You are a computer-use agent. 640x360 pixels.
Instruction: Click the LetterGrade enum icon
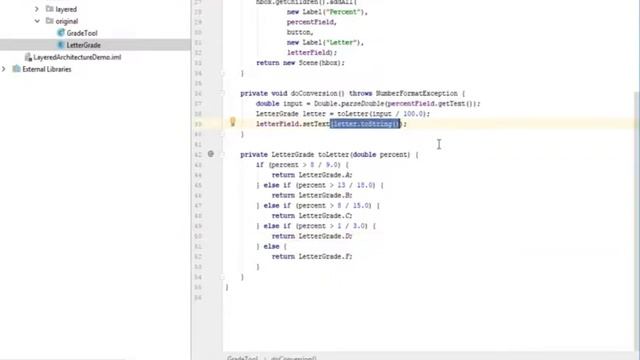click(61, 45)
